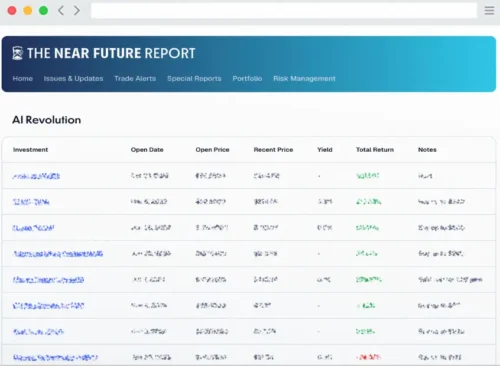Viewport: 500px width, 366px height.
Task: Click the Yield column header
Action: pos(325,150)
